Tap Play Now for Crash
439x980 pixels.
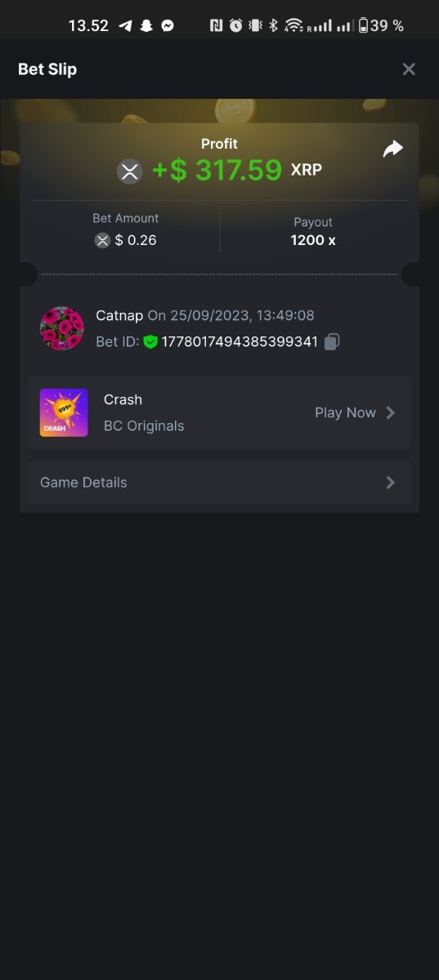click(346, 412)
